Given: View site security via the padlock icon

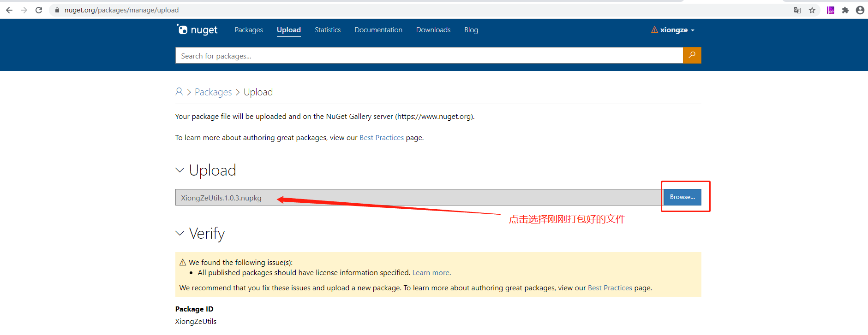Looking at the screenshot, I should [x=57, y=10].
